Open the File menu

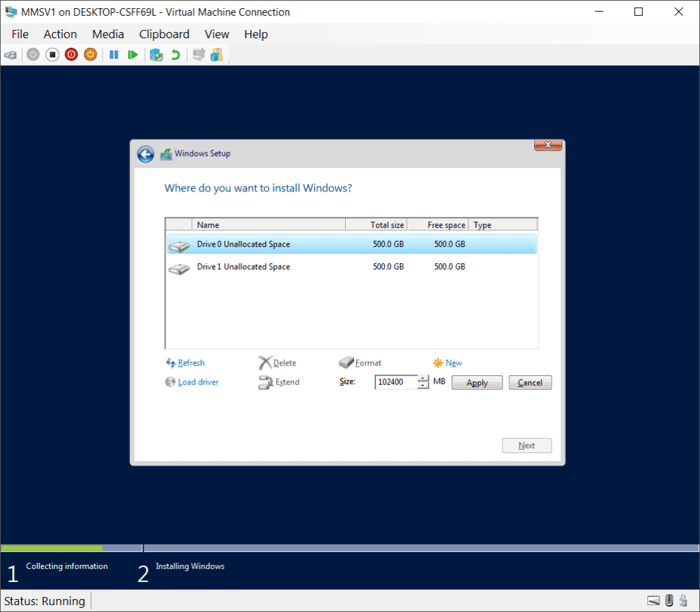click(x=20, y=34)
